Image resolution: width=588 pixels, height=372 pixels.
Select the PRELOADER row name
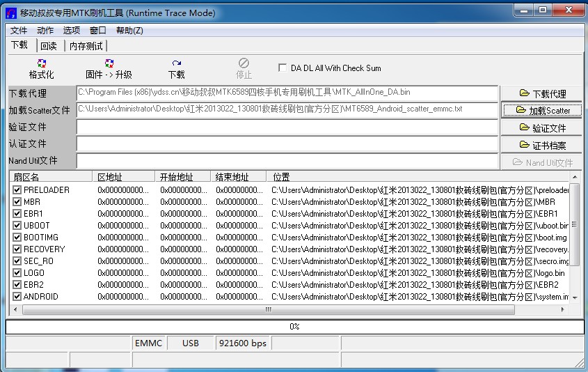47,190
